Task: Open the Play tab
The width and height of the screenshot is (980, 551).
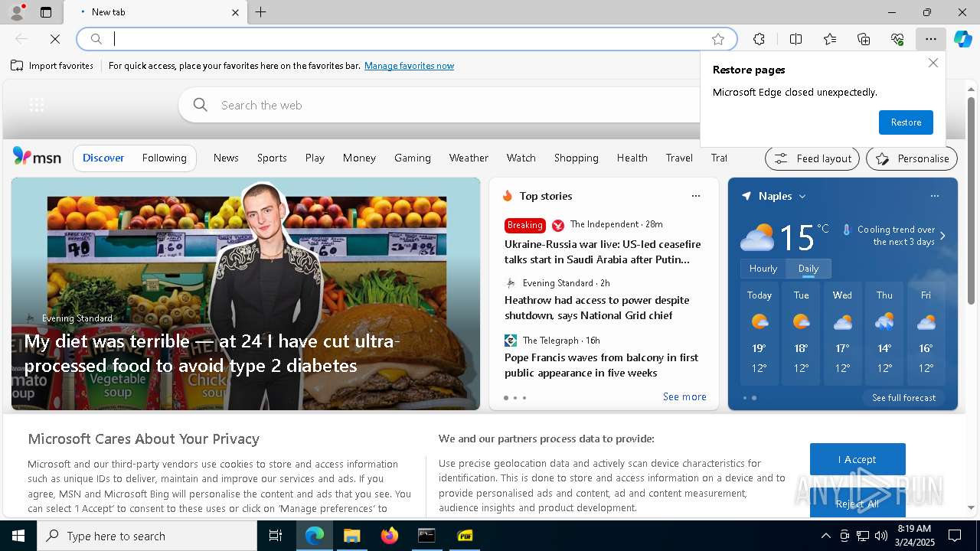Action: pyautogui.click(x=315, y=158)
